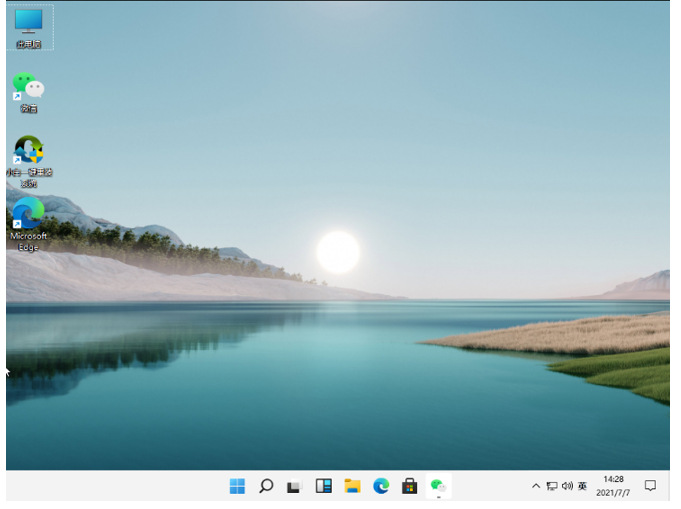This screenshot has height=509, width=681.
Task: Open calendar via clock showing 14:28
Action: pyautogui.click(x=614, y=486)
